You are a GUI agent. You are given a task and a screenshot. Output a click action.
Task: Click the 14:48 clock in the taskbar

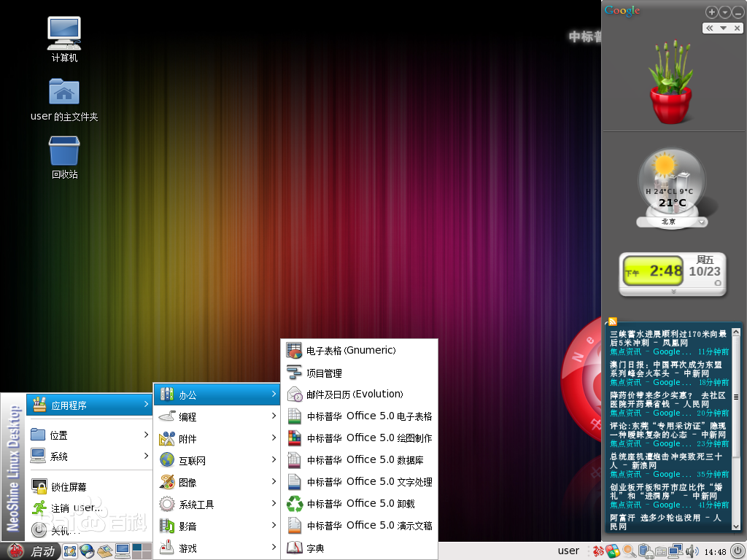[x=715, y=552]
